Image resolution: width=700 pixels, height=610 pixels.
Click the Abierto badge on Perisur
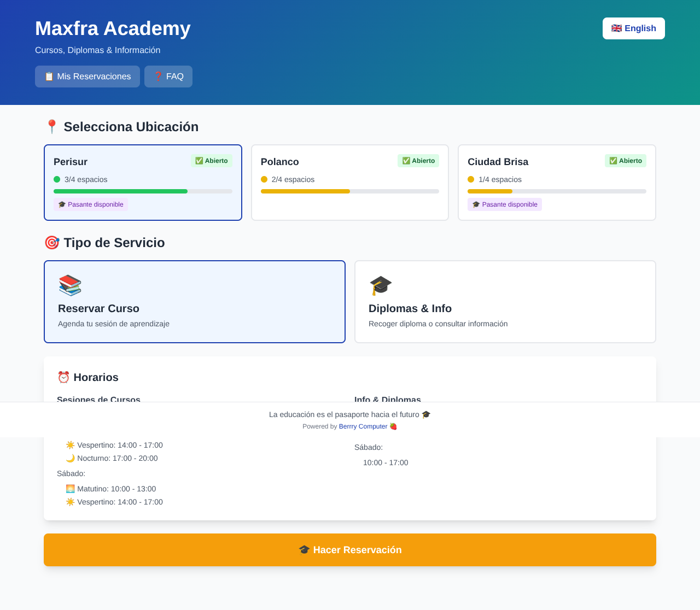tap(212, 161)
